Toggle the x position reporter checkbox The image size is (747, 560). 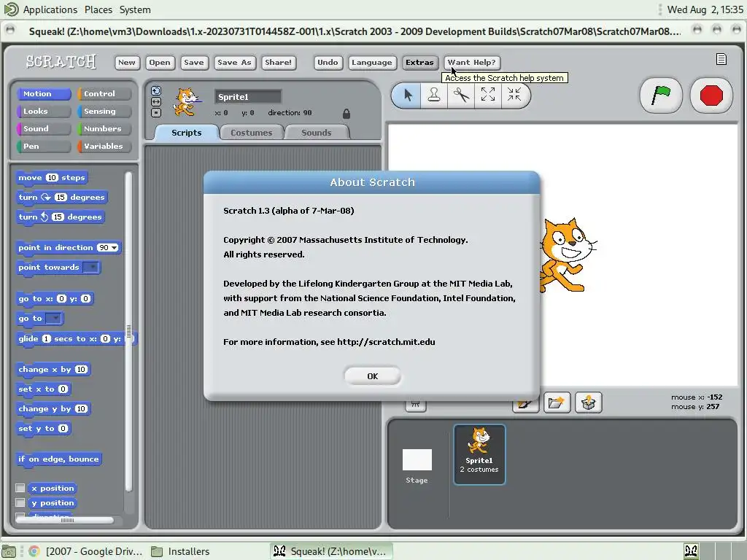(x=20, y=488)
